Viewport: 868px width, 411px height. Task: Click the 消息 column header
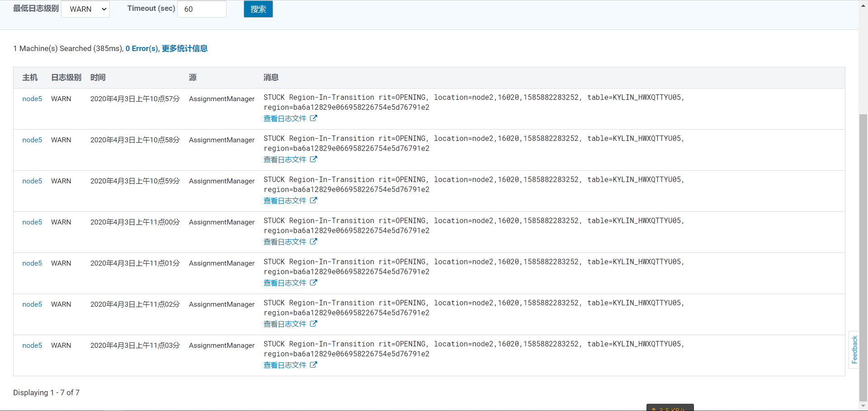(x=271, y=77)
